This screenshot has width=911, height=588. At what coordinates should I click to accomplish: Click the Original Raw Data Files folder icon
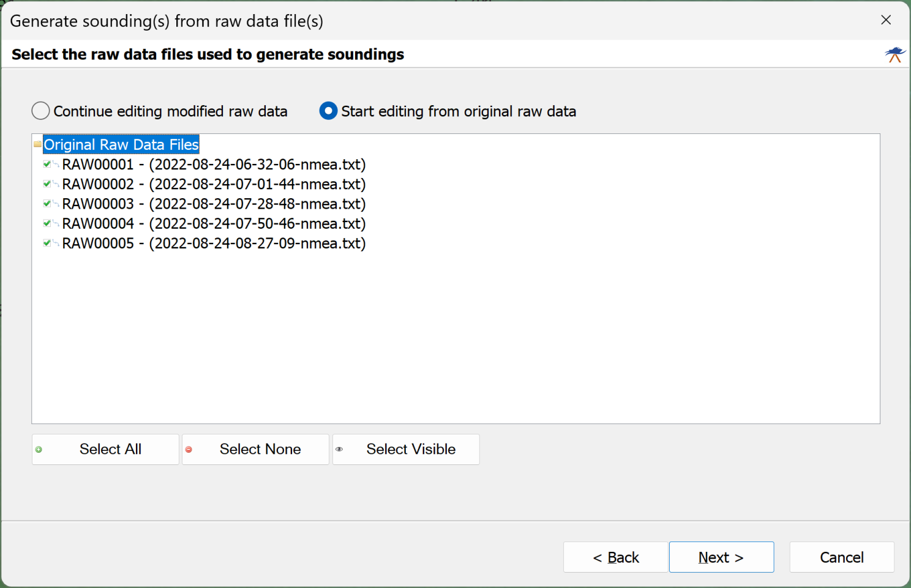[x=37, y=144]
